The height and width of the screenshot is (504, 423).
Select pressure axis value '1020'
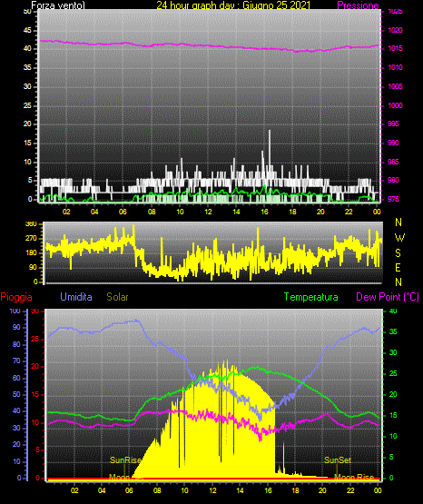pos(395,30)
